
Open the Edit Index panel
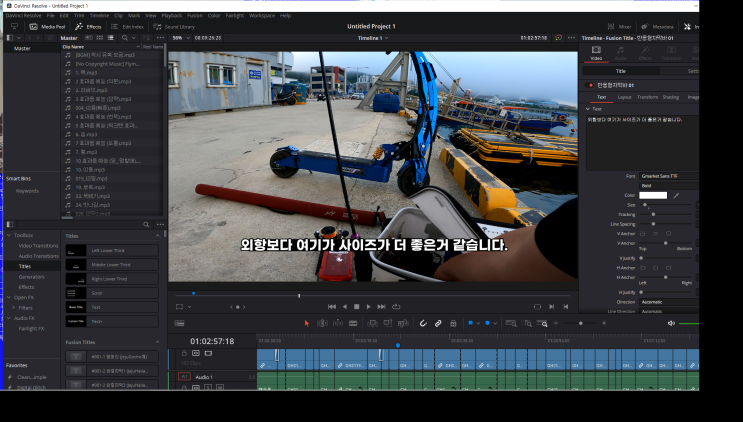coord(127,27)
